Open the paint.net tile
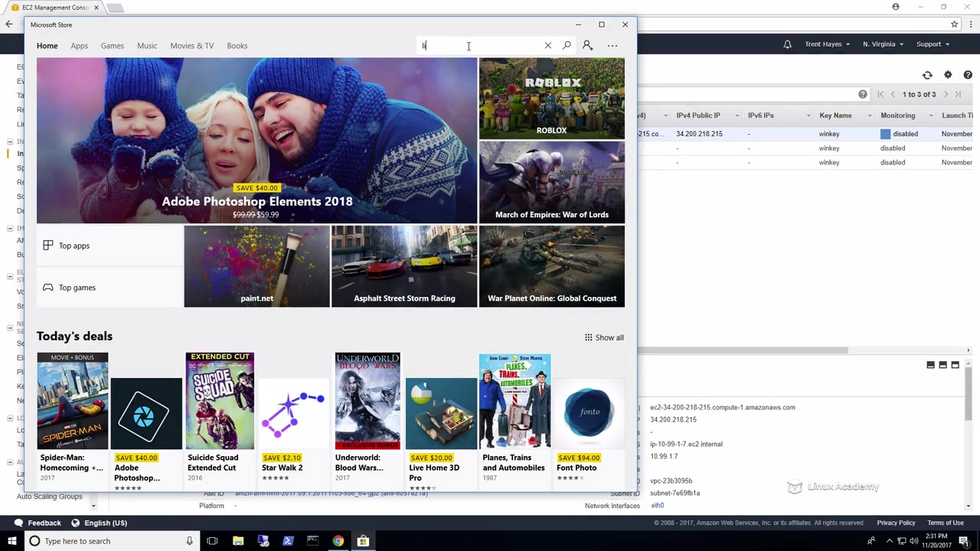Image resolution: width=980 pixels, height=551 pixels. tap(256, 266)
